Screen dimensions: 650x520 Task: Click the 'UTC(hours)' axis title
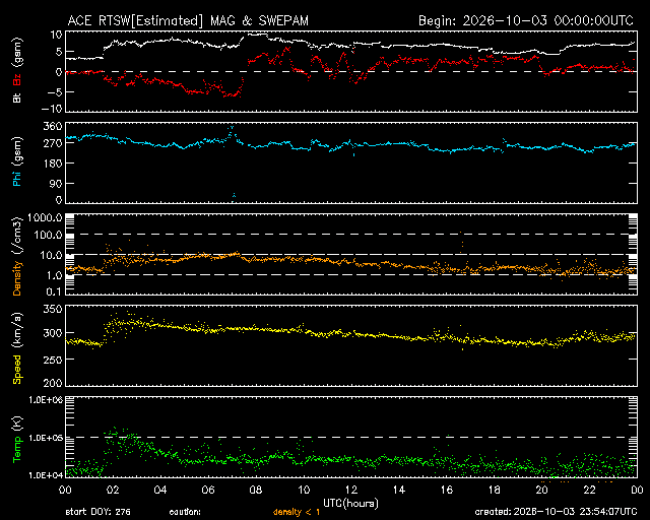[x=351, y=503]
